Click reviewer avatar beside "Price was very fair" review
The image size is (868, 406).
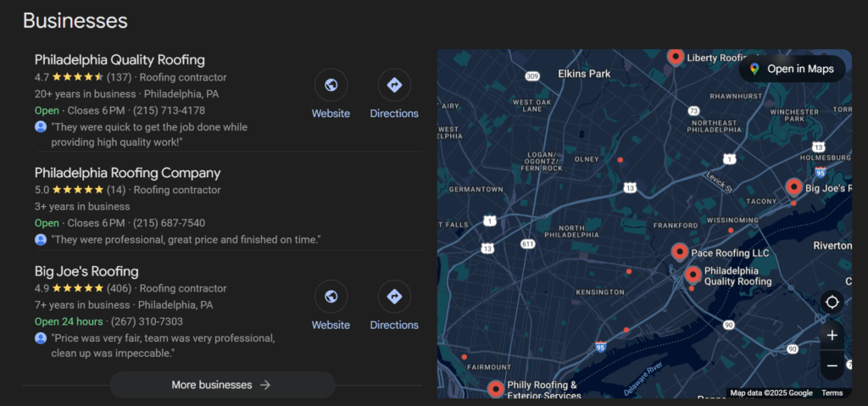tap(41, 338)
